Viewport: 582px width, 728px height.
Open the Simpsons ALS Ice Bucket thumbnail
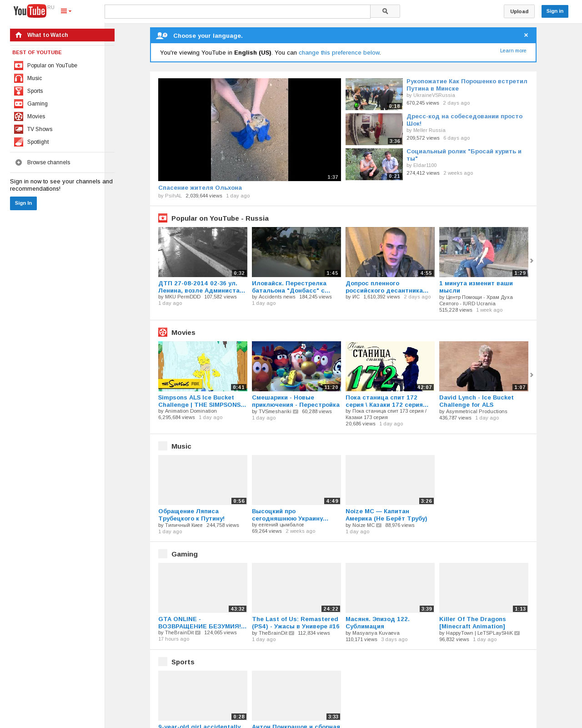(x=203, y=366)
